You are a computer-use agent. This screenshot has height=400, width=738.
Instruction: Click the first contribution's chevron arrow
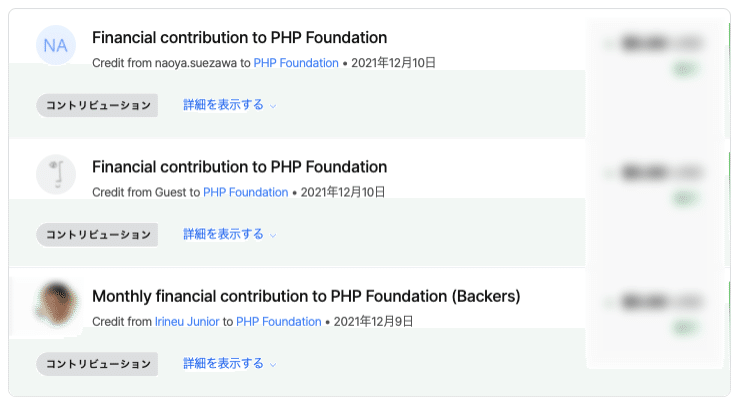(273, 106)
